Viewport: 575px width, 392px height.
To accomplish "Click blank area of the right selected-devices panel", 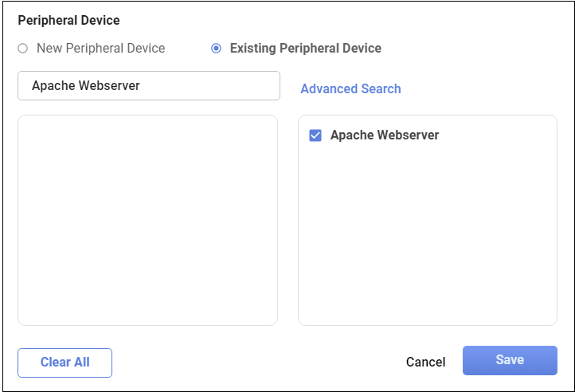I will click(x=427, y=239).
